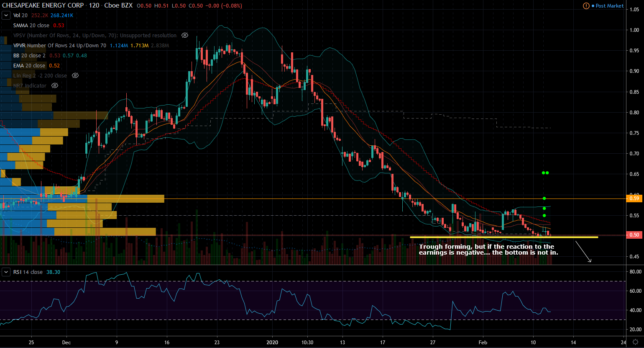The image size is (644, 348).
Task: Click the 0.50 red current price label
Action: click(x=634, y=235)
